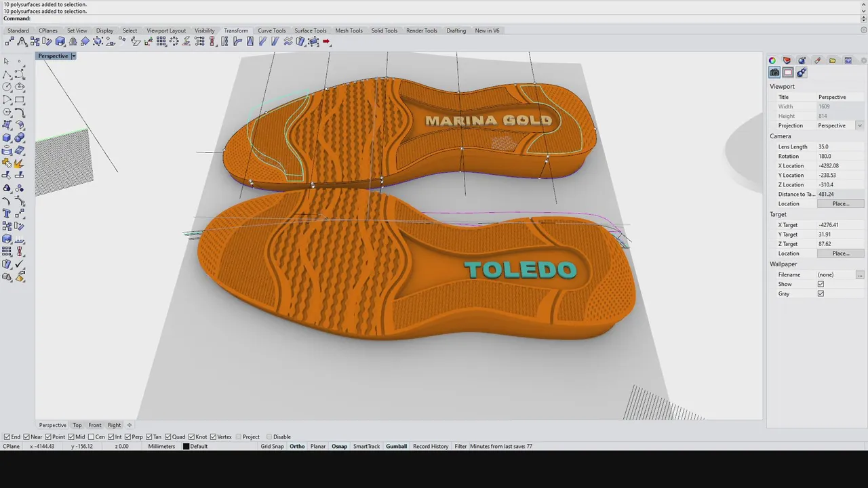Image resolution: width=868 pixels, height=488 pixels.
Task: Uncheck the wallpaper Gray checkbox
Action: pos(821,293)
